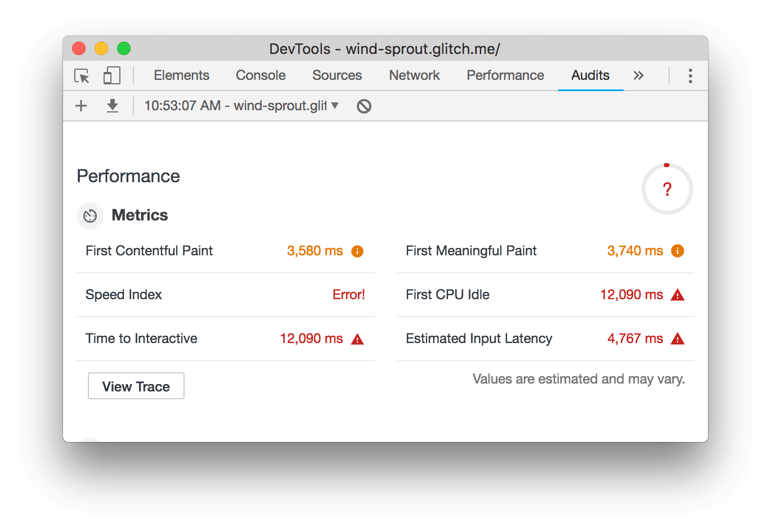This screenshot has width=771, height=532.
Task: Click the Metrics stopwatch icon
Action: point(90,216)
